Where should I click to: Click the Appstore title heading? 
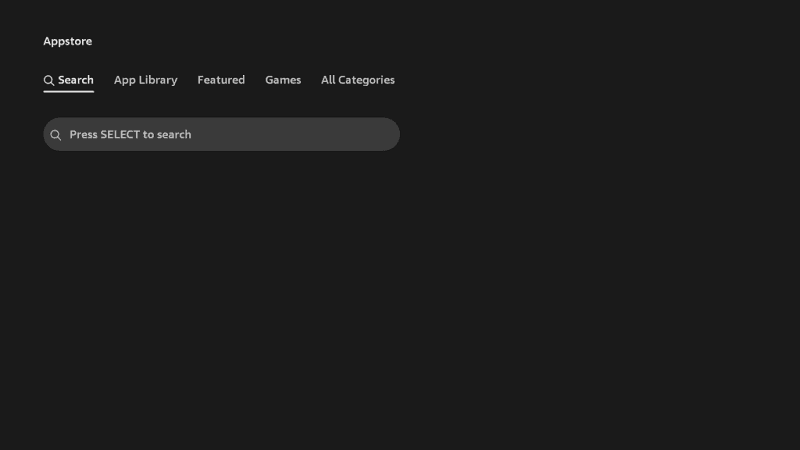[67, 41]
